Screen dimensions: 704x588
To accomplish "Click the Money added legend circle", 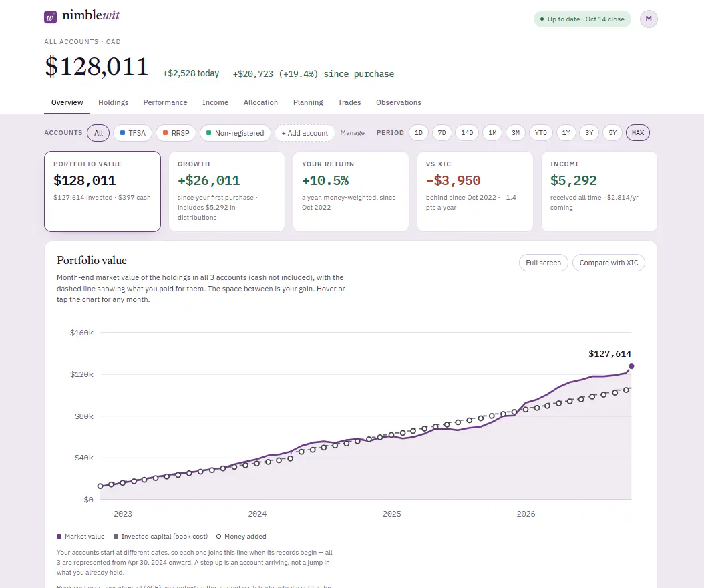I will coord(218,537).
